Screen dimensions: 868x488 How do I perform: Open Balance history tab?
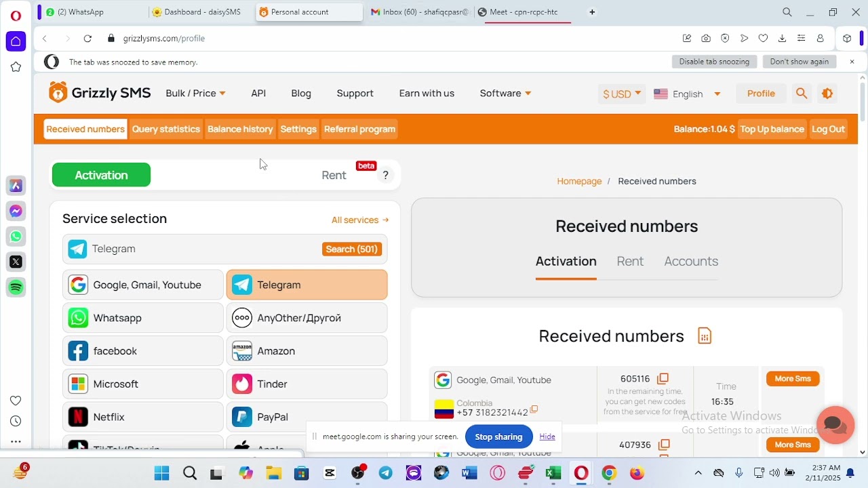[240, 129]
